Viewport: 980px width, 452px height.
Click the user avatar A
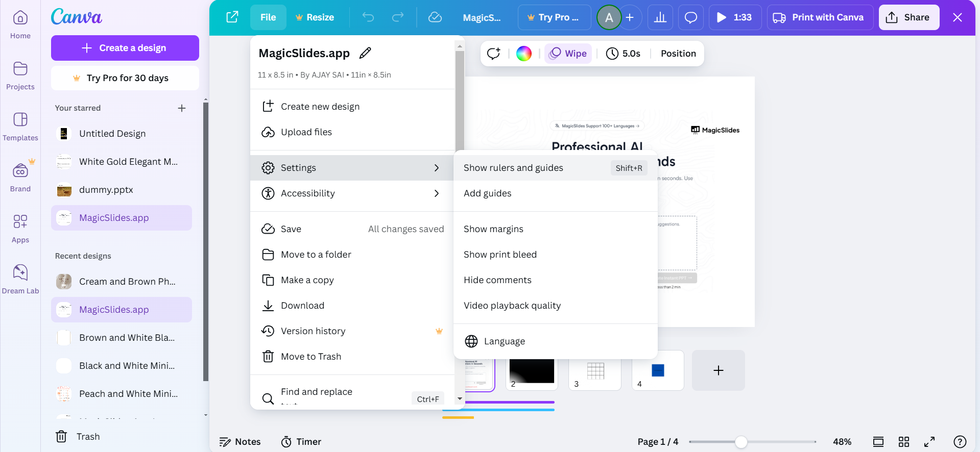pos(609,17)
